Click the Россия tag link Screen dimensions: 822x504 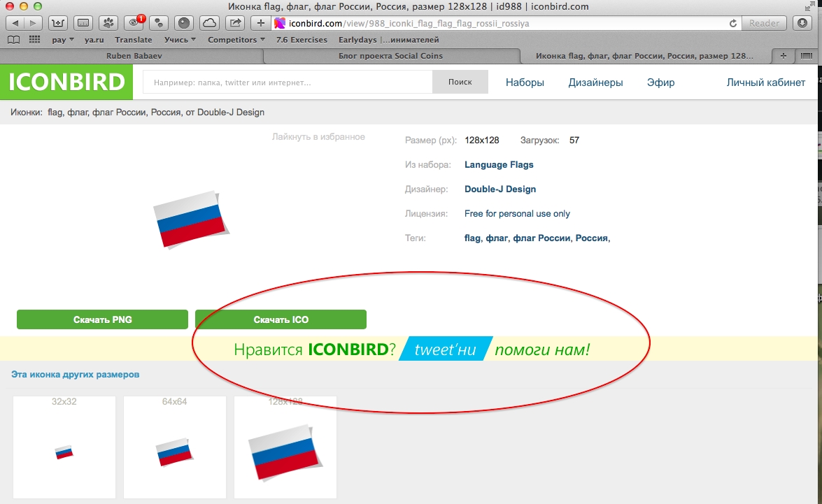593,238
